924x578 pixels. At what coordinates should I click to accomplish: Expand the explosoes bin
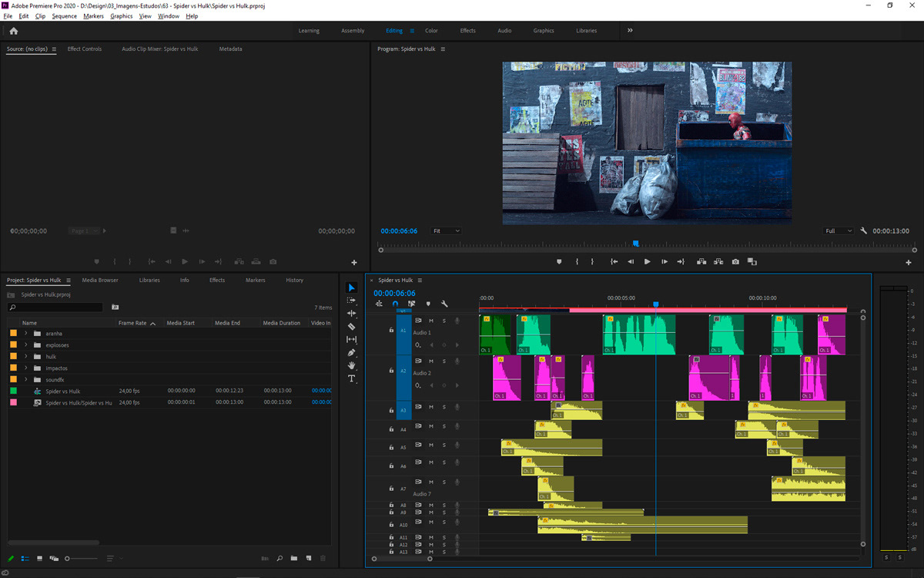26,345
